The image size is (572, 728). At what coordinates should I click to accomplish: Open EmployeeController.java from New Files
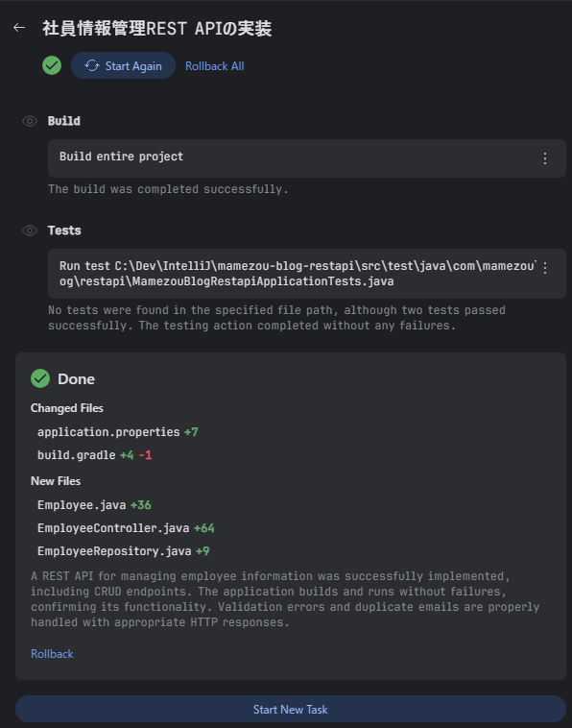(113, 528)
